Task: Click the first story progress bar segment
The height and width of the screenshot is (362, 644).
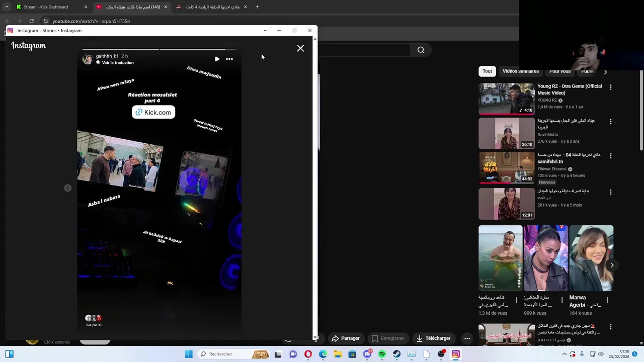Action: coord(120,49)
